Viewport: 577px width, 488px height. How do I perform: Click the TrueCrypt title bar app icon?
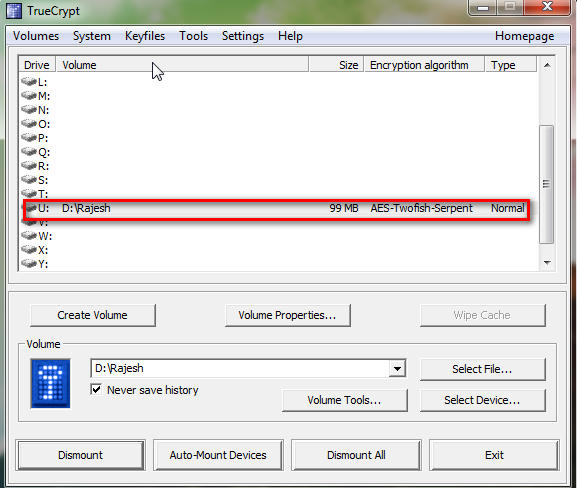(x=14, y=11)
